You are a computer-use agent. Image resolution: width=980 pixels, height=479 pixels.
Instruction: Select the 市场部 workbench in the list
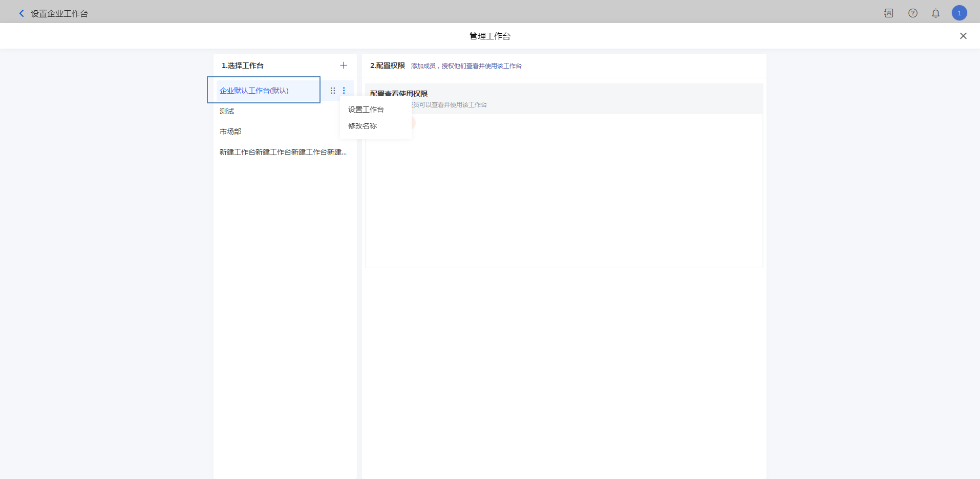click(x=230, y=132)
